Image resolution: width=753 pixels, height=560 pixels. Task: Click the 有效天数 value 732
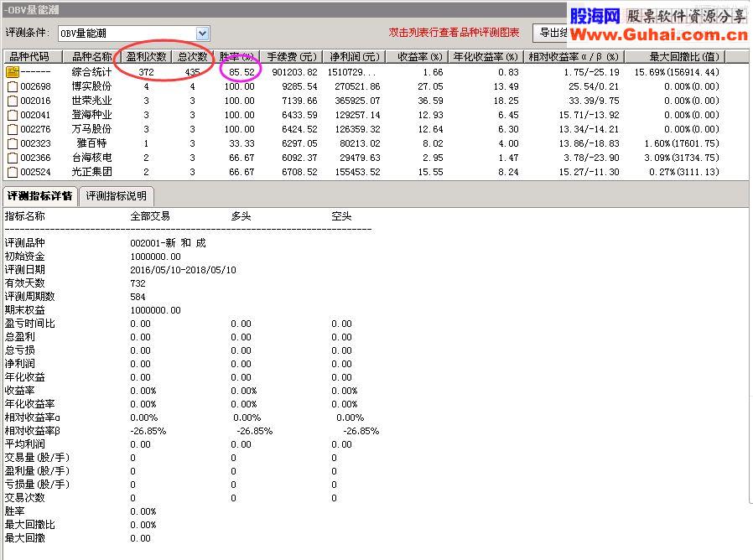click(x=138, y=283)
